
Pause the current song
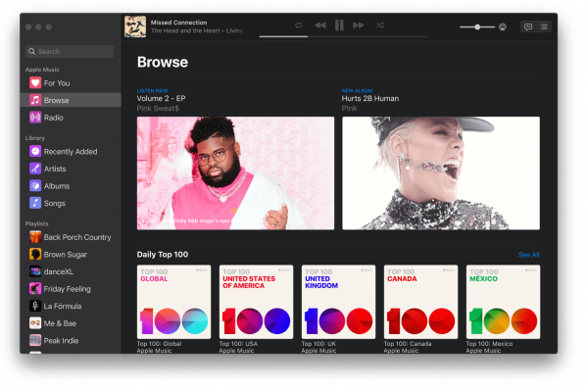[x=339, y=25]
